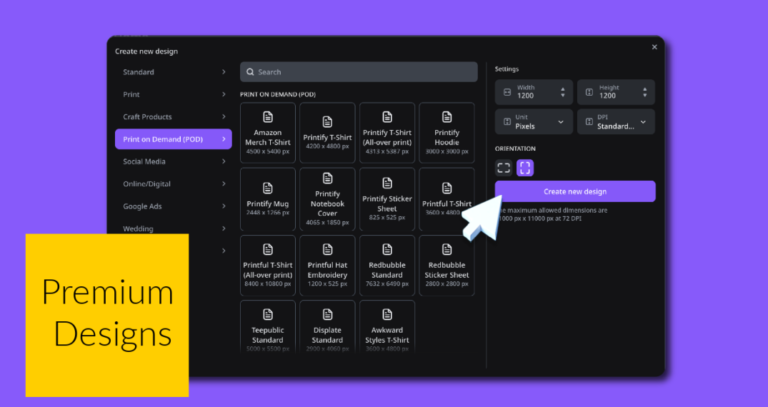Click the Height field icon
The image size is (768, 407).
(589, 92)
